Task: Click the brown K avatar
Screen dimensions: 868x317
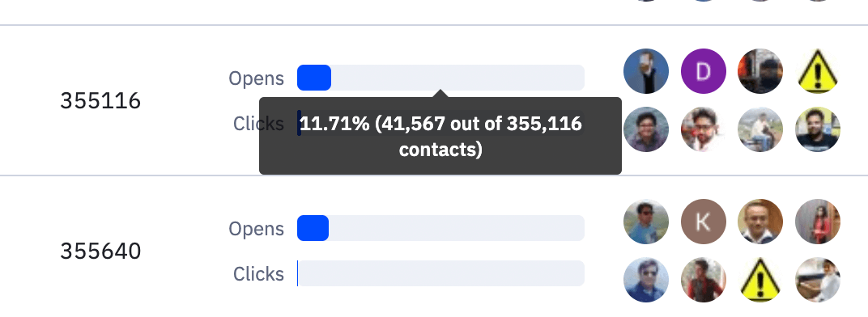Action: (x=703, y=222)
